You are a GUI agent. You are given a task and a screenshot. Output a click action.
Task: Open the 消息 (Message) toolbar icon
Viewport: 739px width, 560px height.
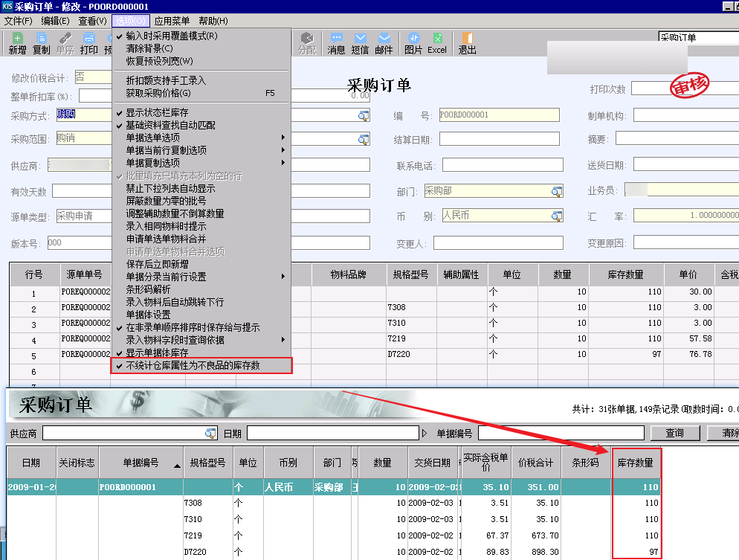[336, 43]
